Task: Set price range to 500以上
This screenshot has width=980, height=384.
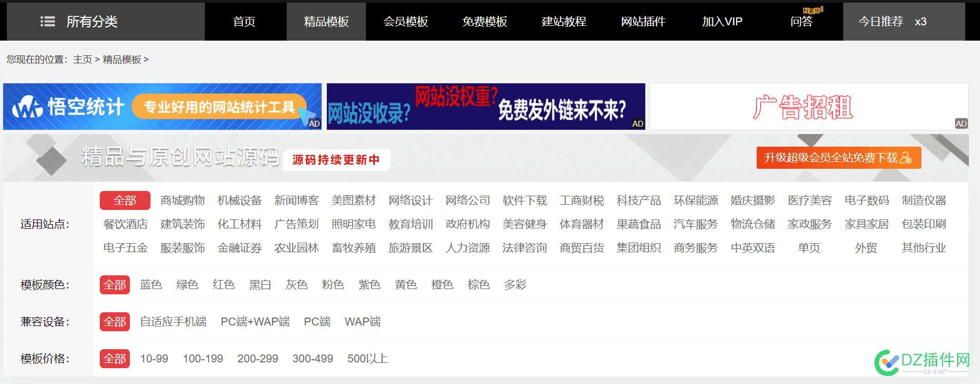Action: pos(368,359)
